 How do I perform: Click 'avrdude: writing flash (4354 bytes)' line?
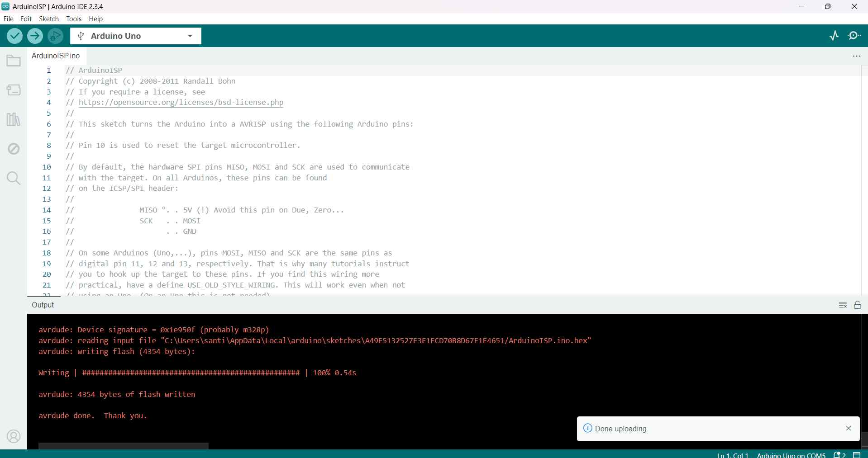[x=117, y=351]
